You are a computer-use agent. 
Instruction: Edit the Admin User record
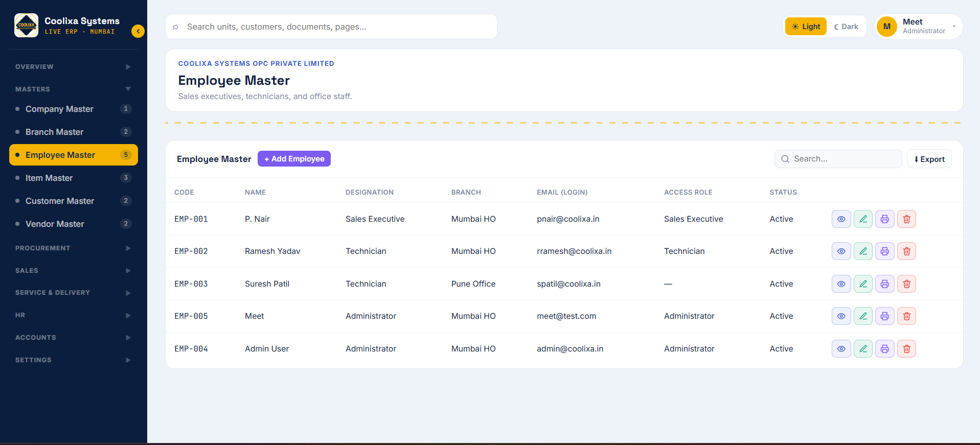click(863, 349)
